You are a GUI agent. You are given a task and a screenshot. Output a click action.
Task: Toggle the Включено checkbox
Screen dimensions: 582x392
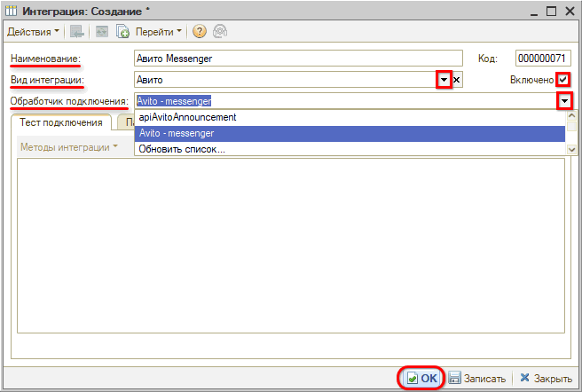pos(562,80)
